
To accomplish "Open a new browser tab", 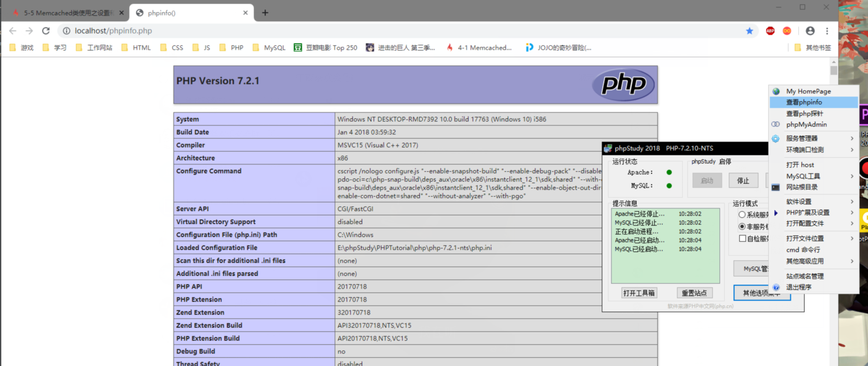I will tap(265, 13).
